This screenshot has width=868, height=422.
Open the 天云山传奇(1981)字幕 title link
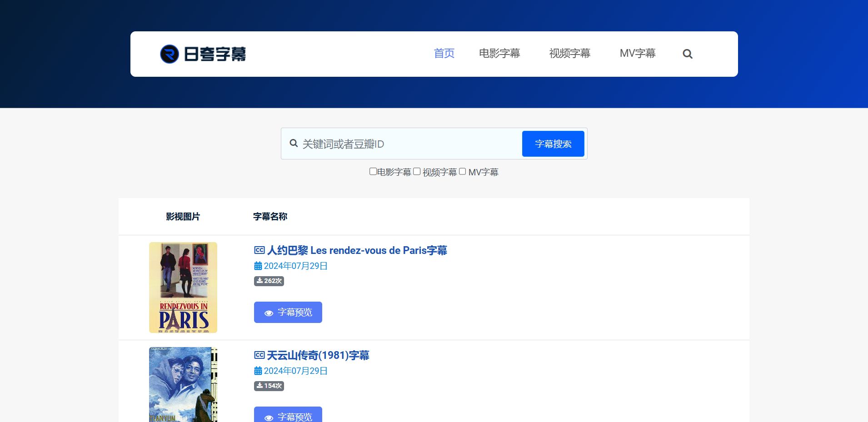click(x=318, y=355)
